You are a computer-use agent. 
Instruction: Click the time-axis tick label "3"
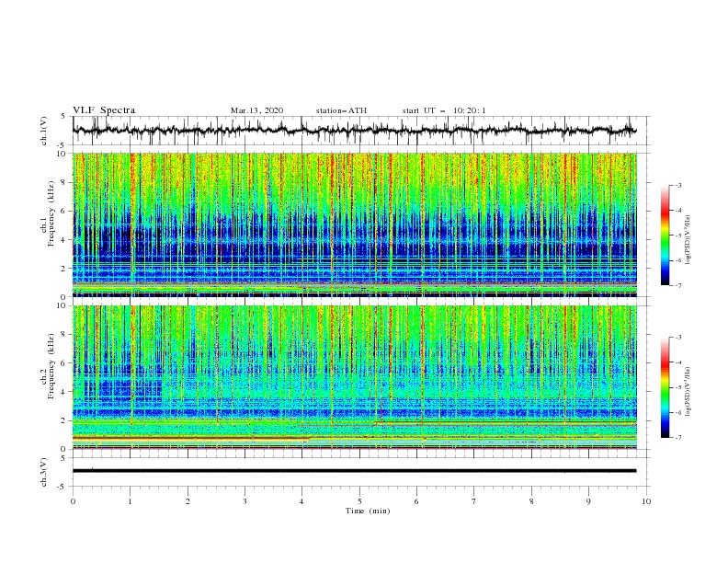pos(245,501)
